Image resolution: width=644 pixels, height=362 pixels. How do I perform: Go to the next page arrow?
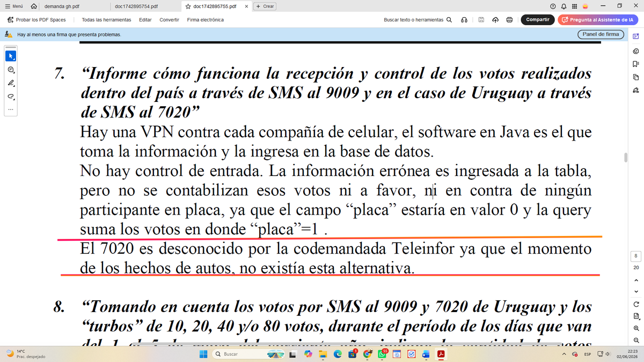pos(636,292)
